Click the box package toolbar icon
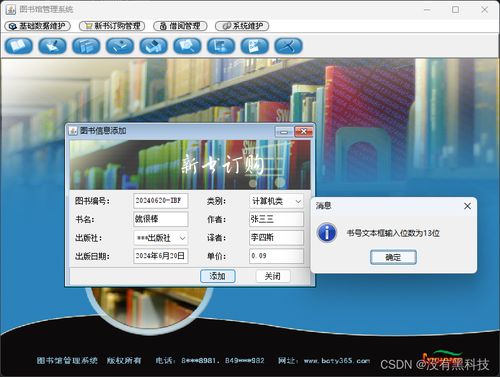Viewport: 500px width, 377px height. (x=154, y=46)
